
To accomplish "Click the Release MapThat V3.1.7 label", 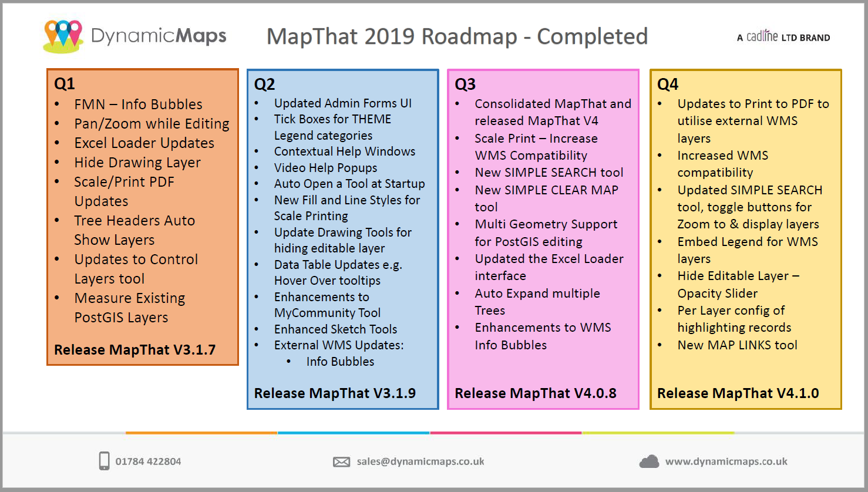I will pyautogui.click(x=134, y=349).
